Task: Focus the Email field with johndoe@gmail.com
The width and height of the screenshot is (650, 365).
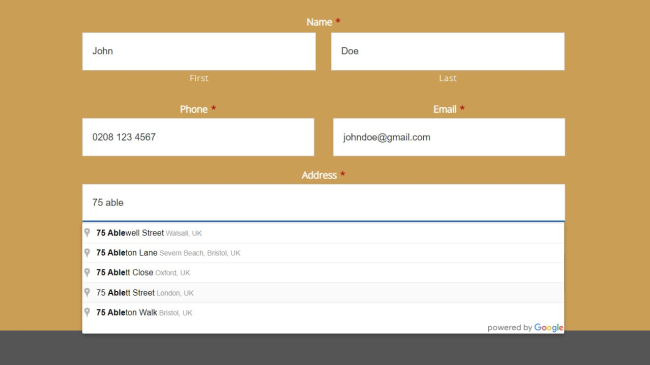Action: pos(449,137)
